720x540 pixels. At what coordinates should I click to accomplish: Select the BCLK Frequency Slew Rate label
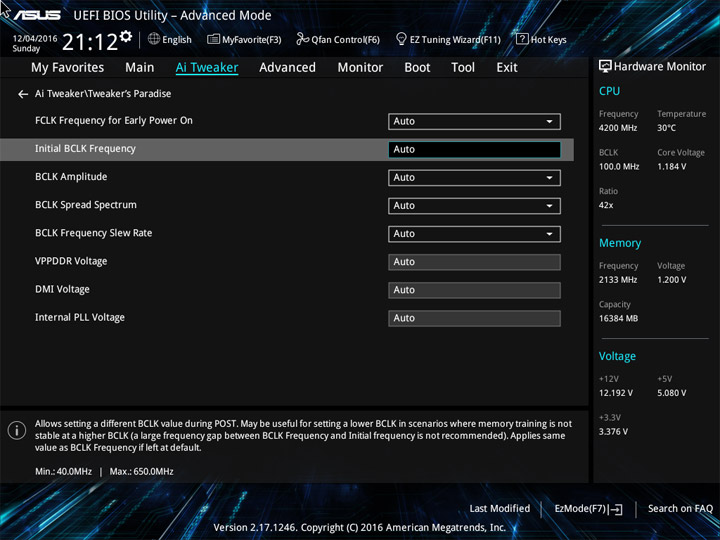(x=94, y=233)
